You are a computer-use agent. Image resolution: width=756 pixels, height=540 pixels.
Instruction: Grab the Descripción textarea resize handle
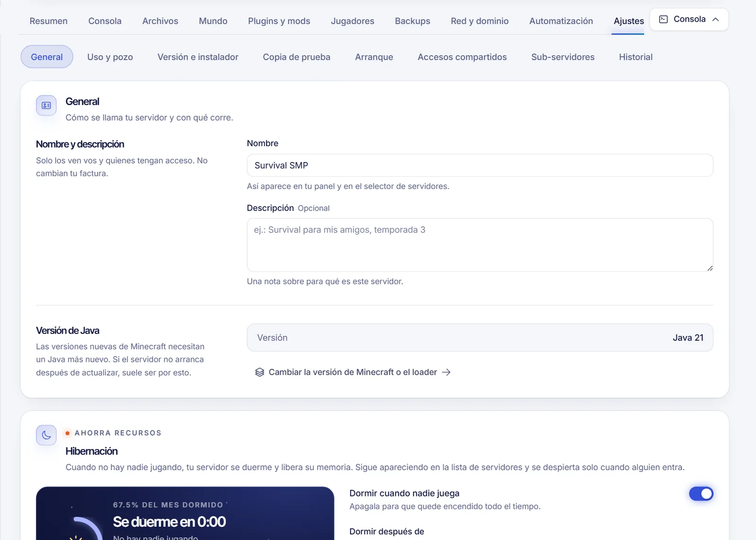click(x=710, y=268)
